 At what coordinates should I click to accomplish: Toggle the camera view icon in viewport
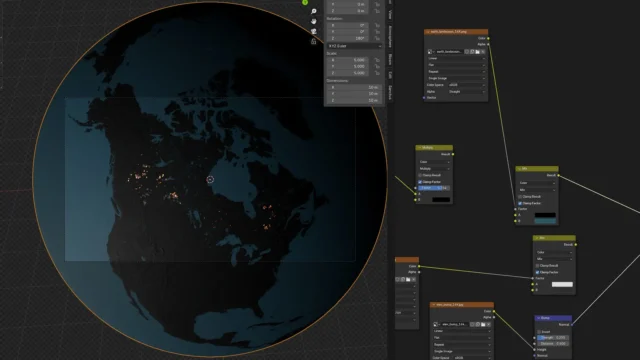pyautogui.click(x=313, y=31)
